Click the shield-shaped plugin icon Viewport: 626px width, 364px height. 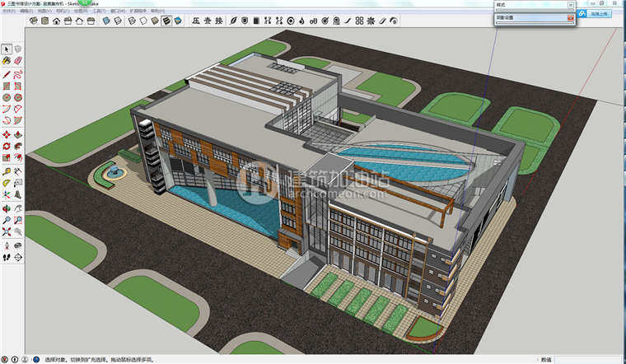(245, 21)
